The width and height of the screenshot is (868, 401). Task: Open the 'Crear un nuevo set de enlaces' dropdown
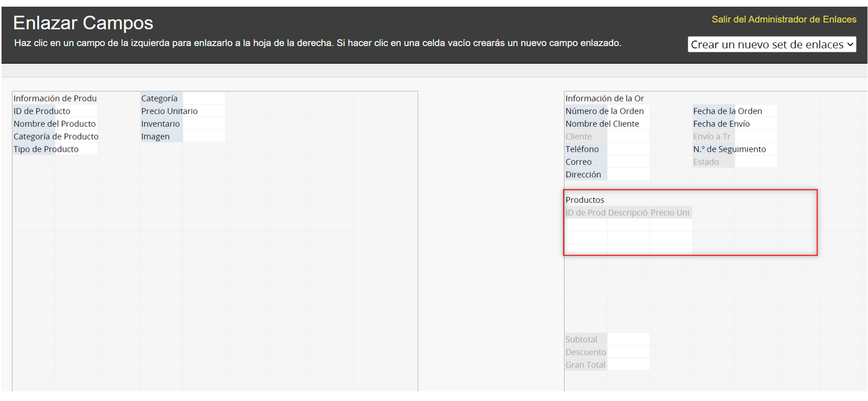click(771, 44)
